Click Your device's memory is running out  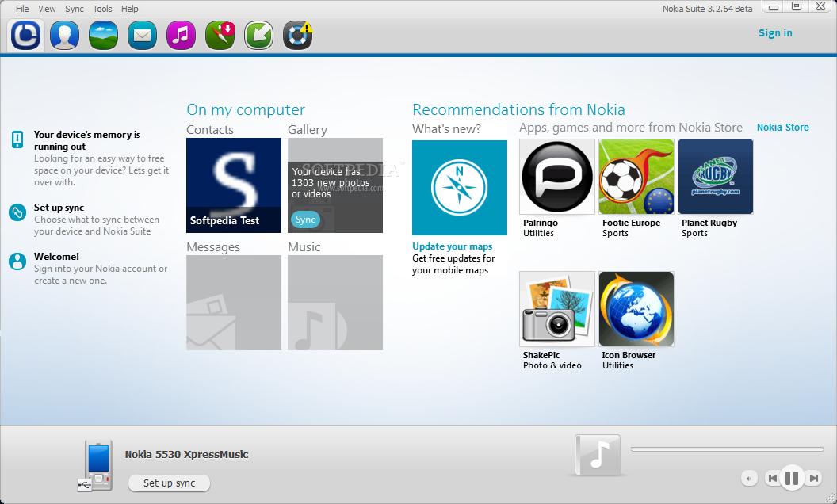87,140
